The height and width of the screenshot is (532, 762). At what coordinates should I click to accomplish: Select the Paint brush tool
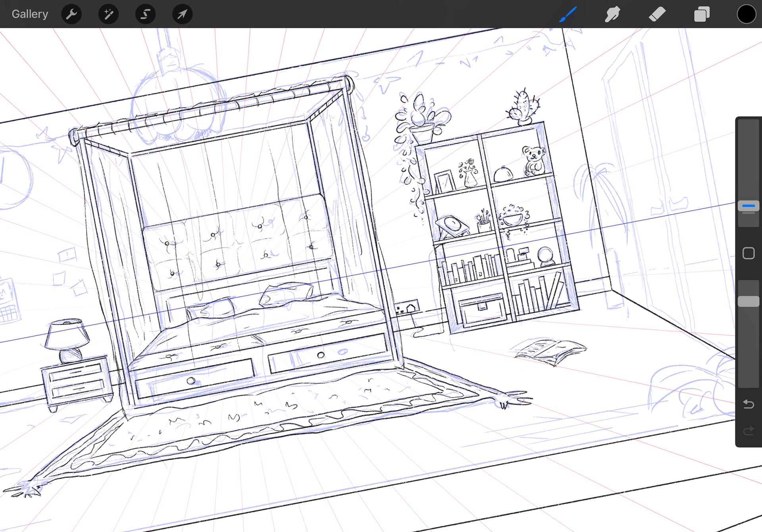click(568, 14)
